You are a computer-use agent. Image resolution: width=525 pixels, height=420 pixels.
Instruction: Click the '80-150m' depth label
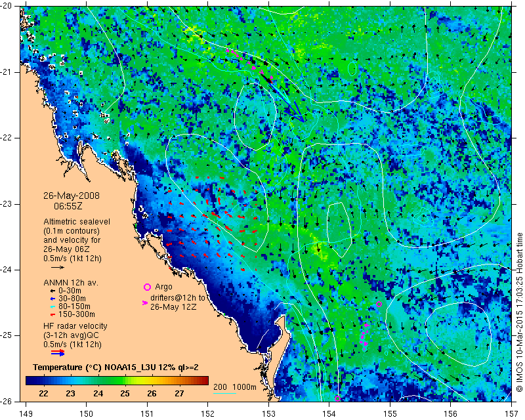[x=74, y=306]
